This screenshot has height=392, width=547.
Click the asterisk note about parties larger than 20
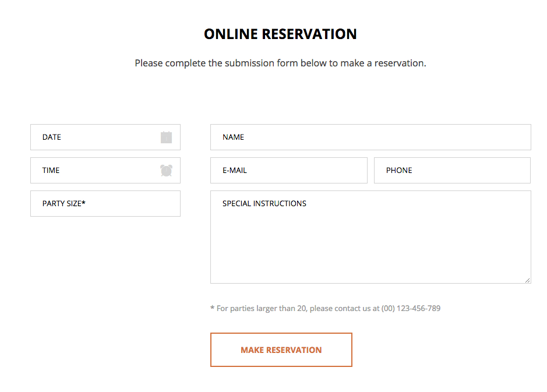pyautogui.click(x=326, y=308)
